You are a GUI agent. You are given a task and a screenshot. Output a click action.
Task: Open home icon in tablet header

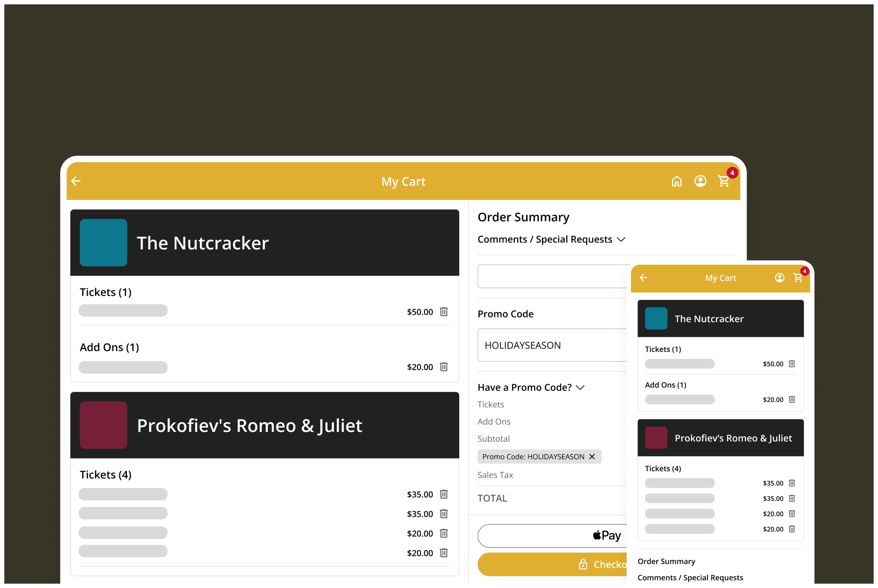676,181
